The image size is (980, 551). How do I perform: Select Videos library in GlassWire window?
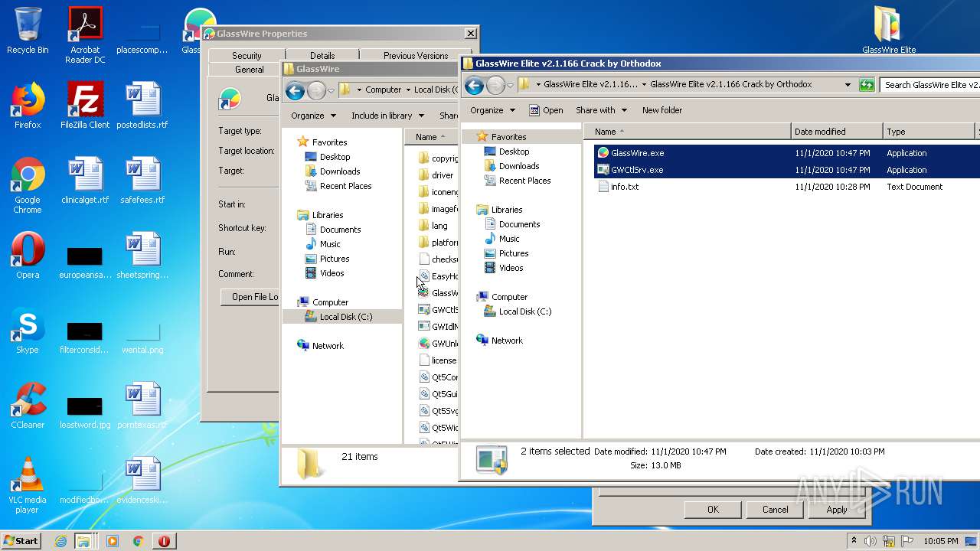[x=332, y=273]
